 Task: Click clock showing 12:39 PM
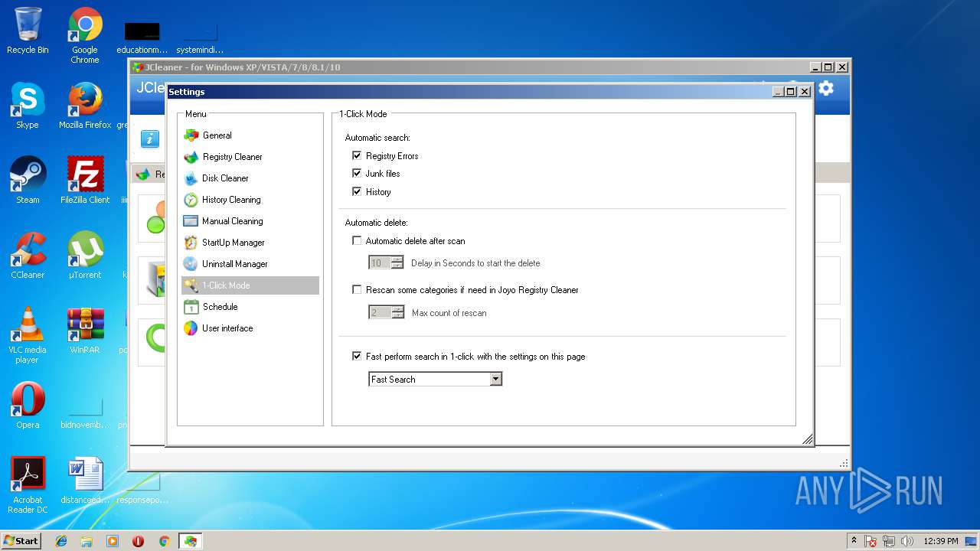[x=940, y=541]
